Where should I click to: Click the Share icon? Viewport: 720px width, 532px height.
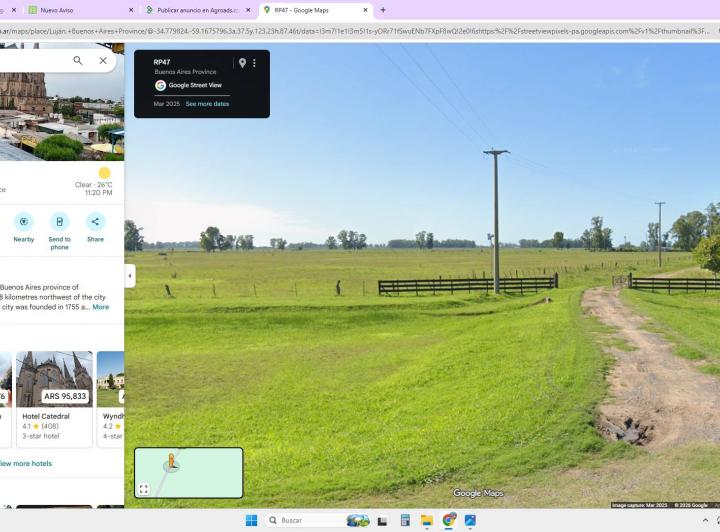coord(96,222)
